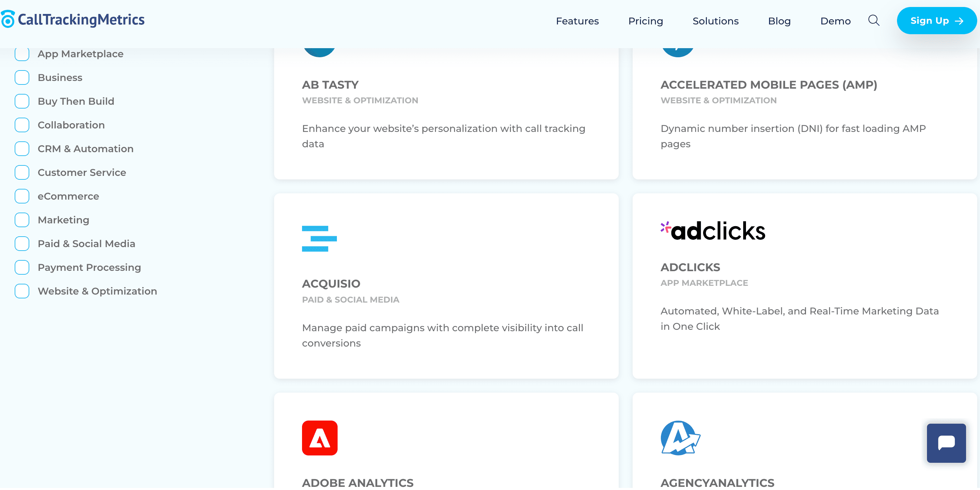980x490 pixels.
Task: Check the CRM & Automation filter
Action: 22,148
